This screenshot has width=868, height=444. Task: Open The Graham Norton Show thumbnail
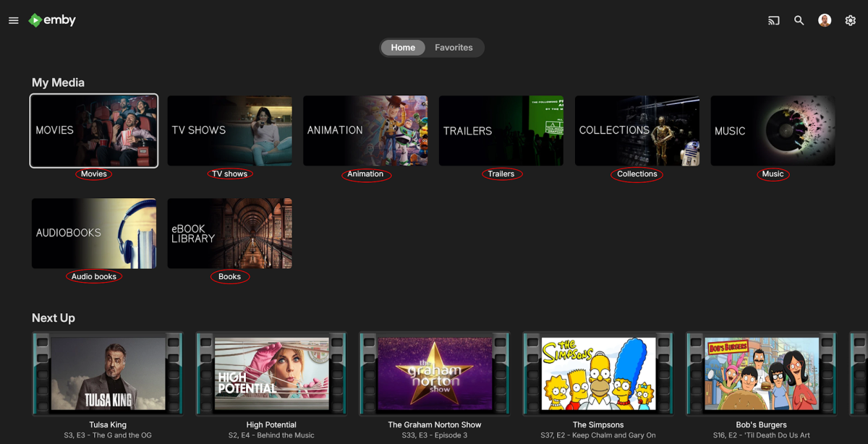[x=435, y=374]
